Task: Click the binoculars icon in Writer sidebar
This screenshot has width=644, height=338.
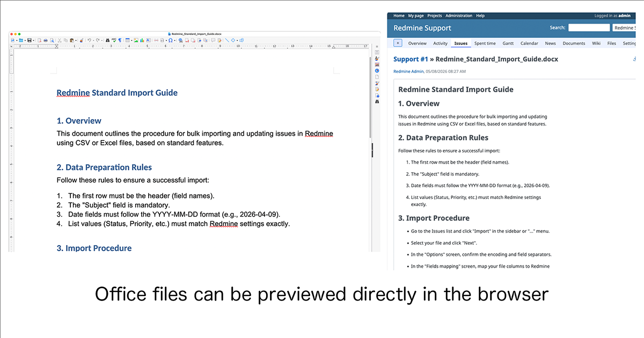Action: (377, 101)
